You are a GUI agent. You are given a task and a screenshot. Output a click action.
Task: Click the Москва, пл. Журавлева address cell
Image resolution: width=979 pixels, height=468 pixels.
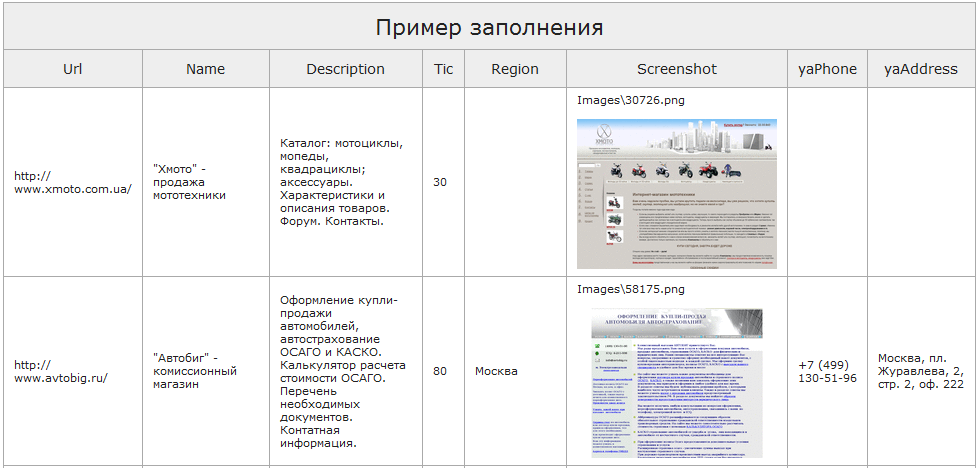921,371
